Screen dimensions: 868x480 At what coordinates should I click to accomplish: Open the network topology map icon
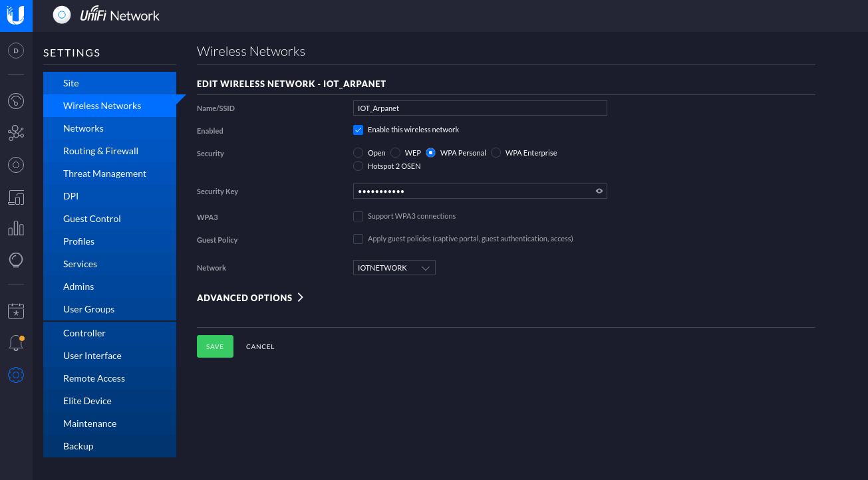point(16,133)
